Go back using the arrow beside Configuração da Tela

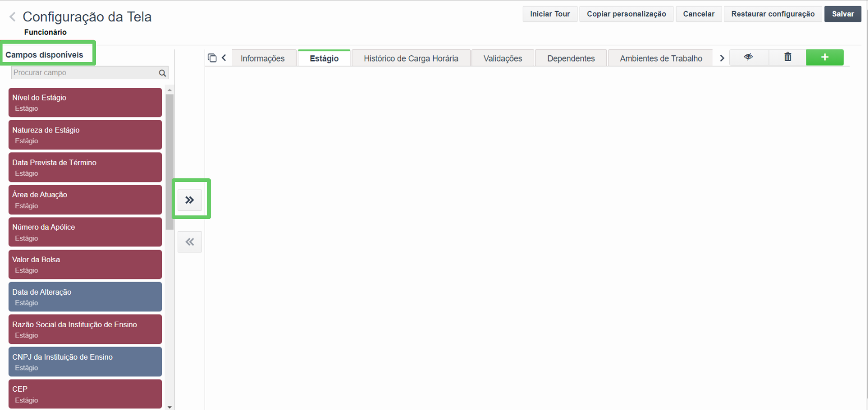(13, 17)
